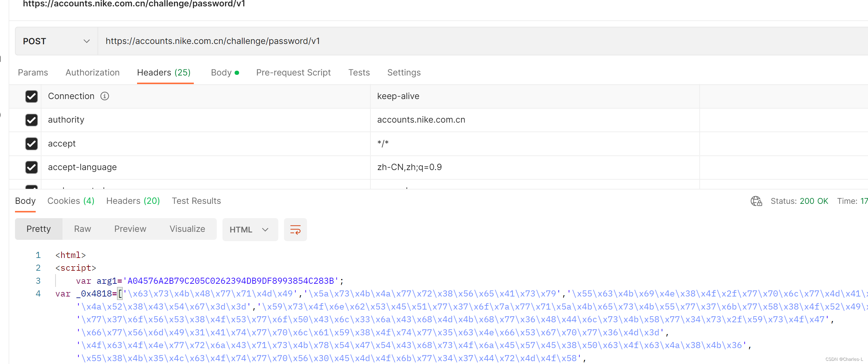Image resolution: width=868 pixels, height=364 pixels.
Task: Click the network globe lock icon
Action: tap(756, 201)
